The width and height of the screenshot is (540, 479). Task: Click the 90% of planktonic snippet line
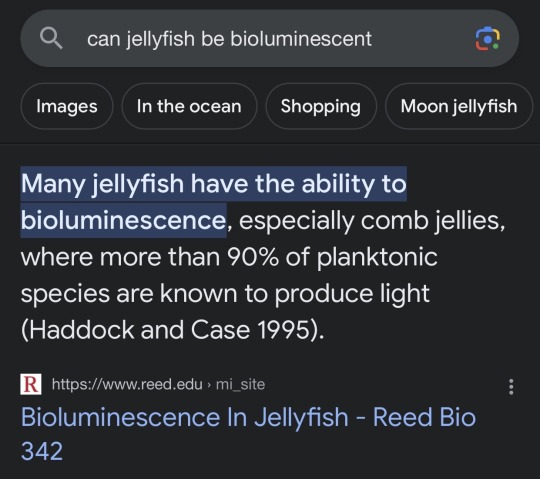click(x=332, y=257)
